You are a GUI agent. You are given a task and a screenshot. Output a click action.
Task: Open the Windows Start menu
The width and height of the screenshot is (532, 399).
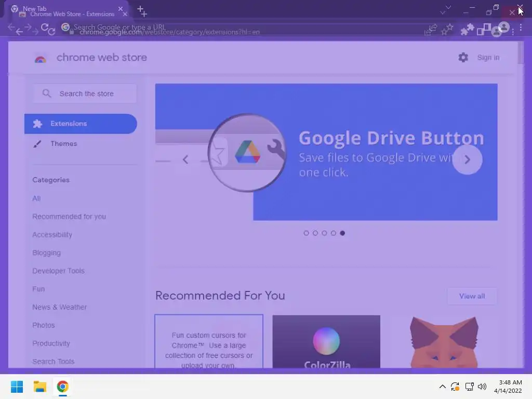pyautogui.click(x=17, y=387)
